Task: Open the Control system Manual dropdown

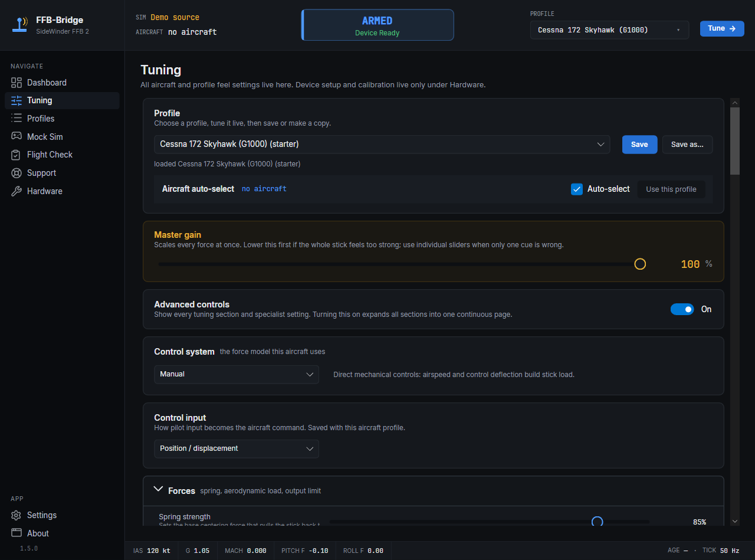Action: 237,374
